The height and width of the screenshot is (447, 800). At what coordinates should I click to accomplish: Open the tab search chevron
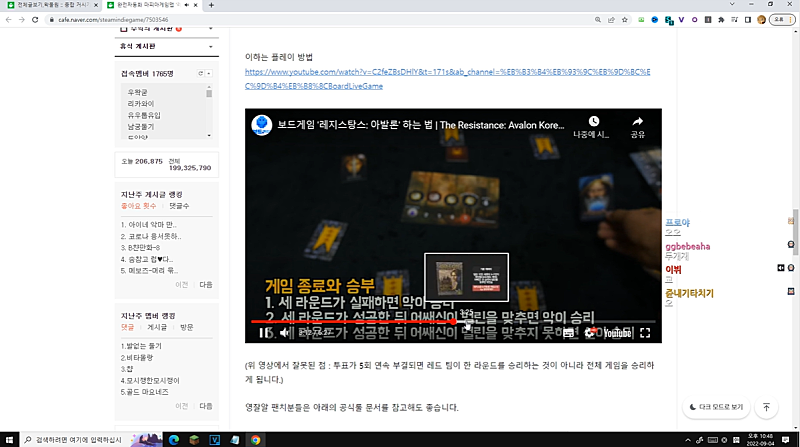click(x=732, y=4)
